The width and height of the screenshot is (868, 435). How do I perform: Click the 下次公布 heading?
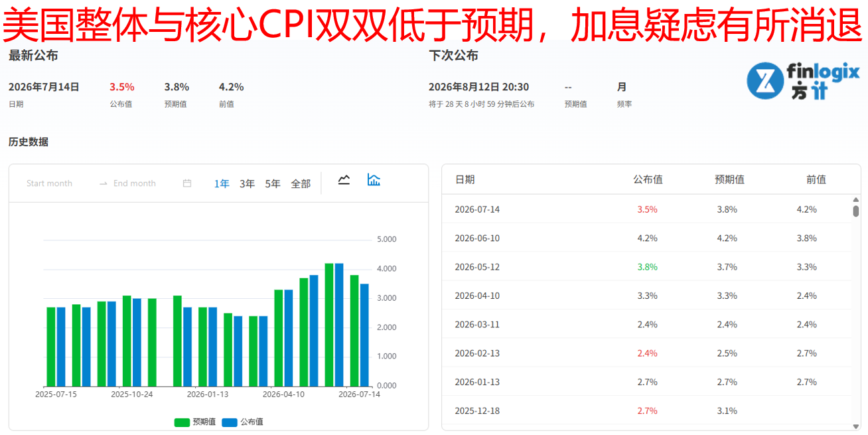(x=453, y=56)
